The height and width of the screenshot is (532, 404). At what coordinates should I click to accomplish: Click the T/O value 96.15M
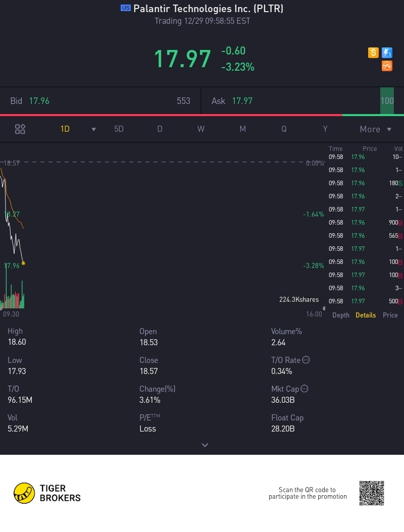click(20, 400)
